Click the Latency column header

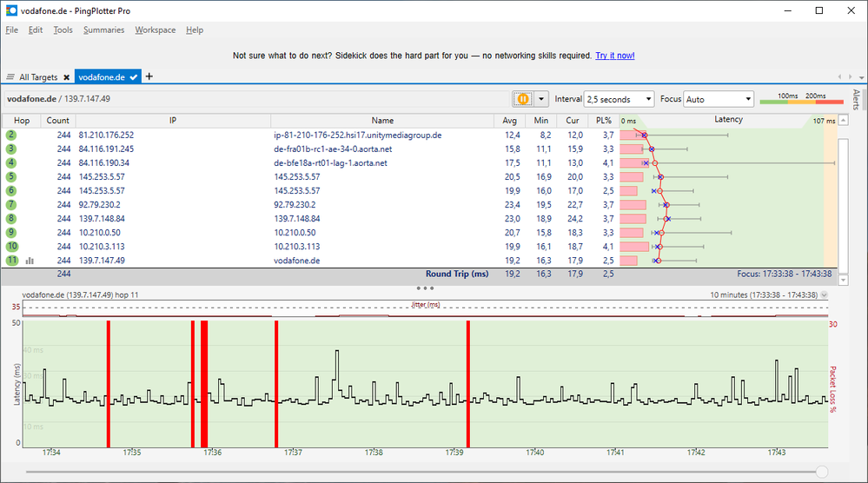point(728,120)
